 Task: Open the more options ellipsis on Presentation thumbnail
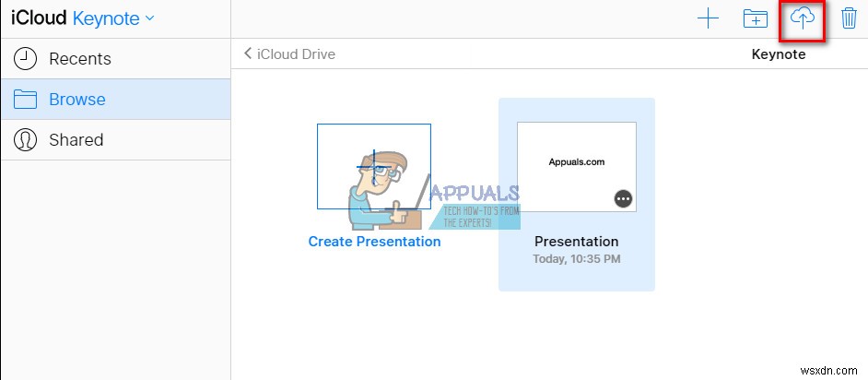coord(623,198)
